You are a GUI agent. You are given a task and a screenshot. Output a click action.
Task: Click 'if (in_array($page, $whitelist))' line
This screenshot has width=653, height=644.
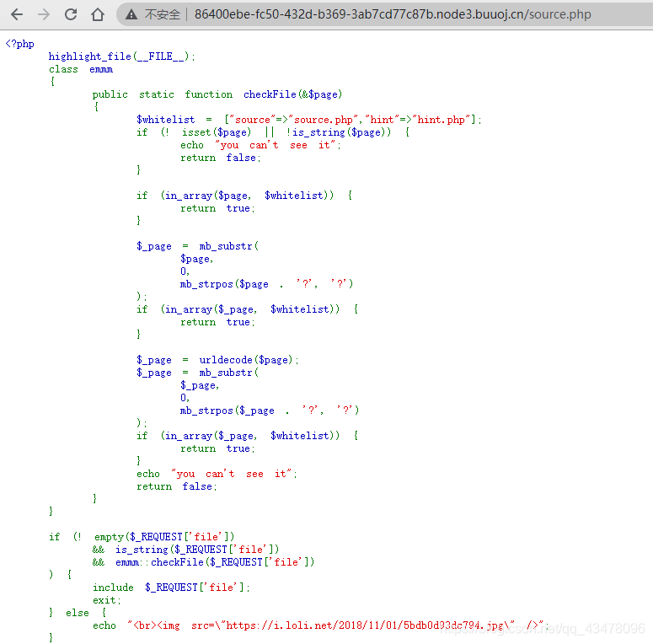pos(244,196)
